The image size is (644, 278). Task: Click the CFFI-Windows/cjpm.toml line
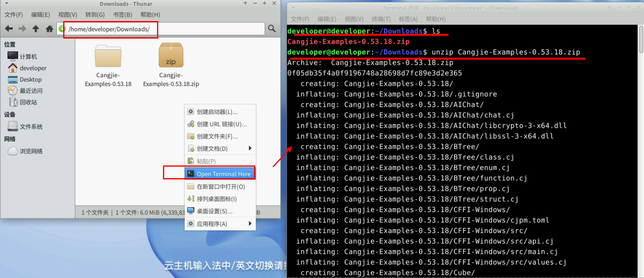point(423,220)
